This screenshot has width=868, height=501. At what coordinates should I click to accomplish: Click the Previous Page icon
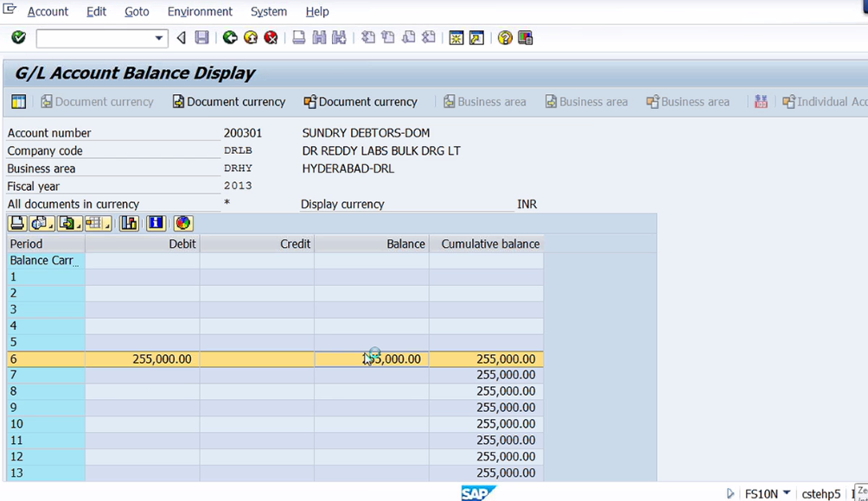[x=388, y=38]
